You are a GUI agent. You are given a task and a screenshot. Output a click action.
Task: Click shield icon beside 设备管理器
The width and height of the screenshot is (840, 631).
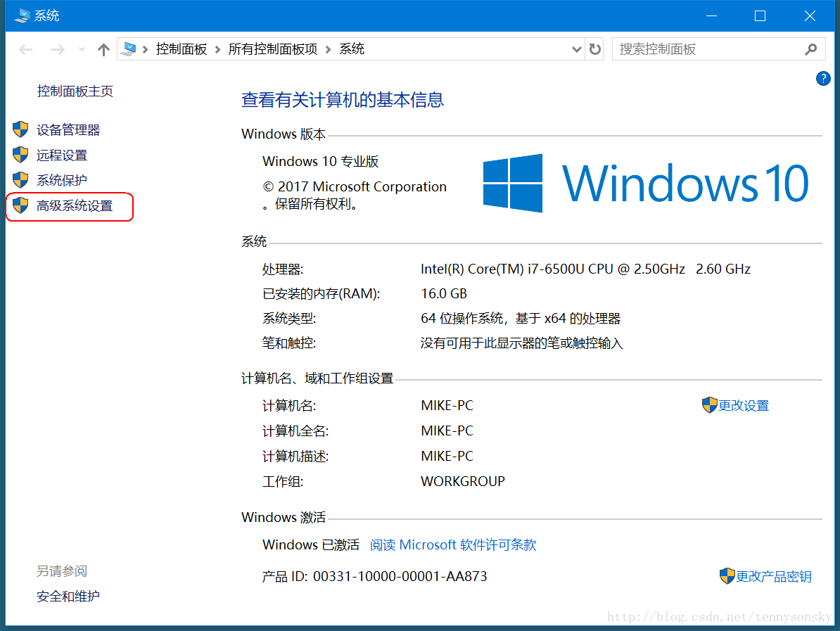coord(20,129)
